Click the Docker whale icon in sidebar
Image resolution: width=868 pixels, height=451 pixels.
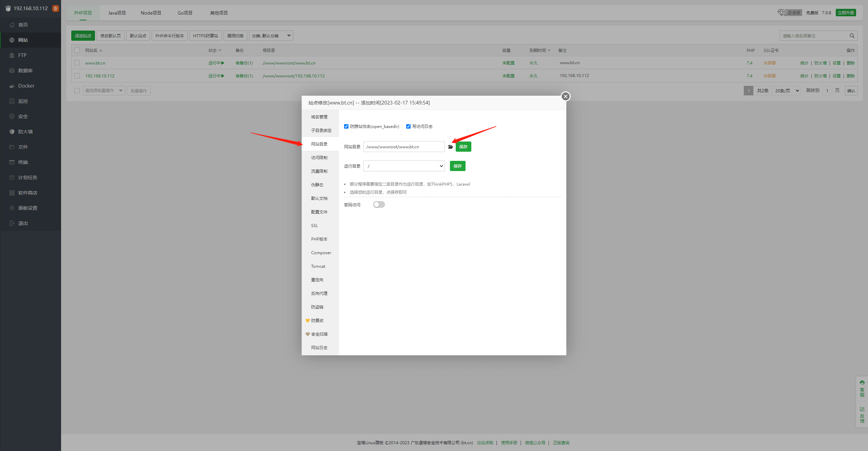click(12, 86)
